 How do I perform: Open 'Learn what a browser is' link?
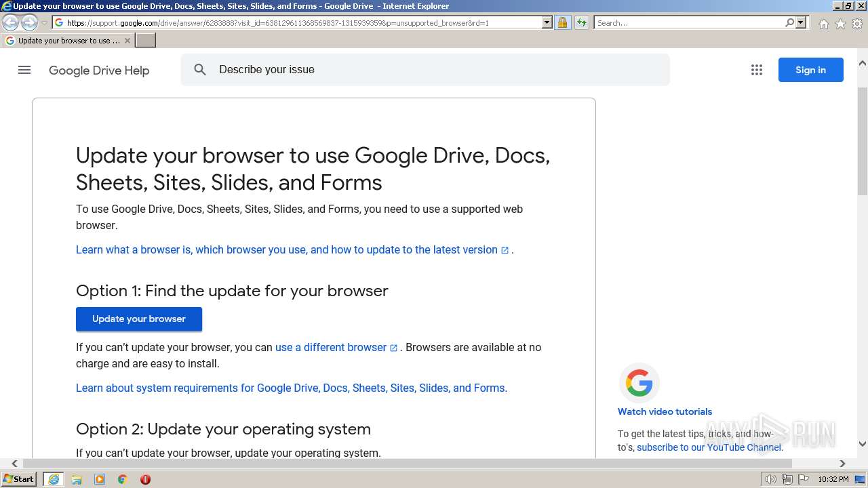coord(292,250)
